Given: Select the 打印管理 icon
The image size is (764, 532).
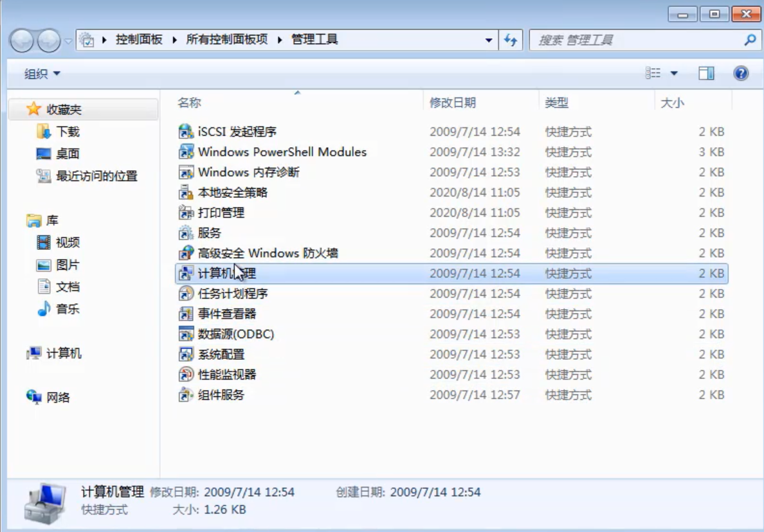Looking at the screenshot, I should click(186, 213).
